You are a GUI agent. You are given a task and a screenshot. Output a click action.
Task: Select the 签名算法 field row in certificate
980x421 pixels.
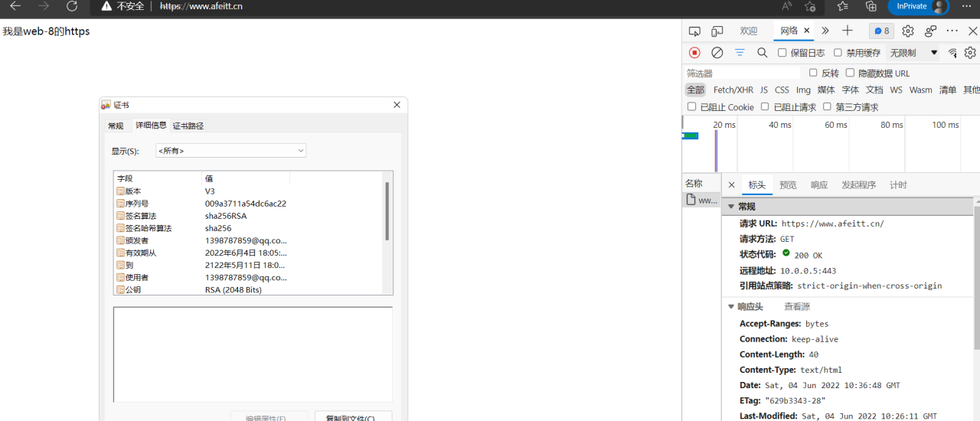[249, 216]
